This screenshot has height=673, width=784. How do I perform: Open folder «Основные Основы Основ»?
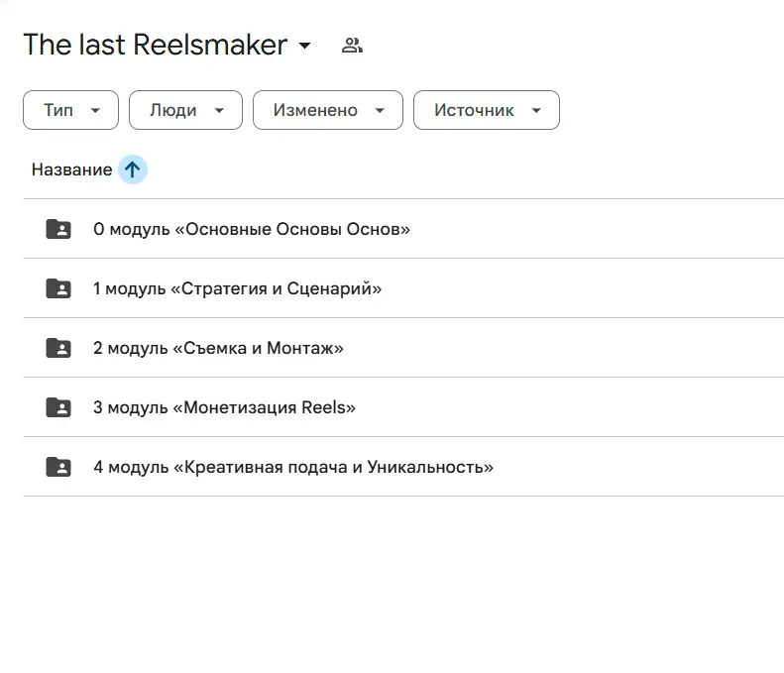[x=252, y=229]
